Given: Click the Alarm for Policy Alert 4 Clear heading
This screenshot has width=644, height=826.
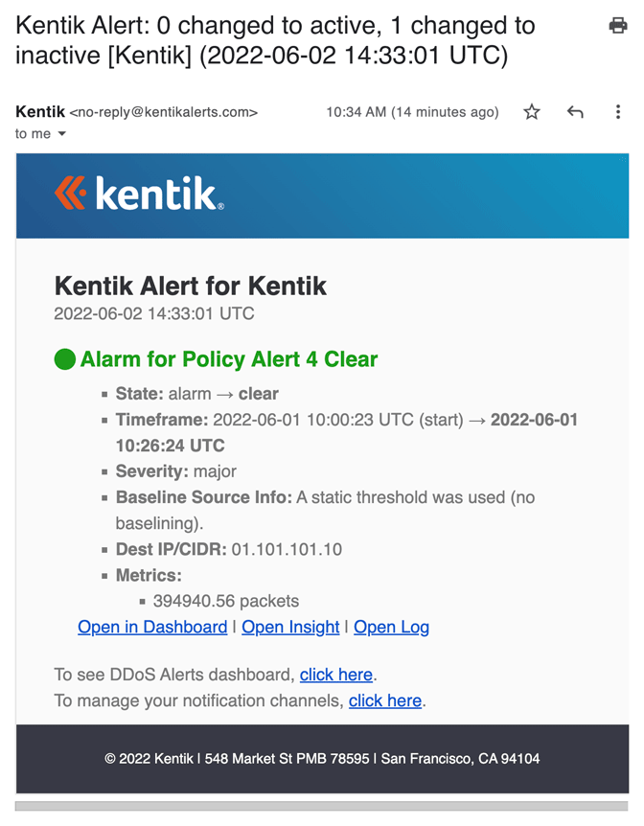Looking at the screenshot, I should 229,360.
